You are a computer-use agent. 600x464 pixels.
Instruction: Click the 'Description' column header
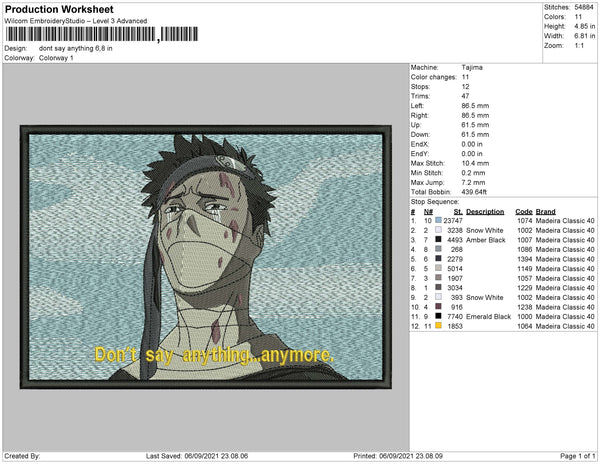[485, 212]
